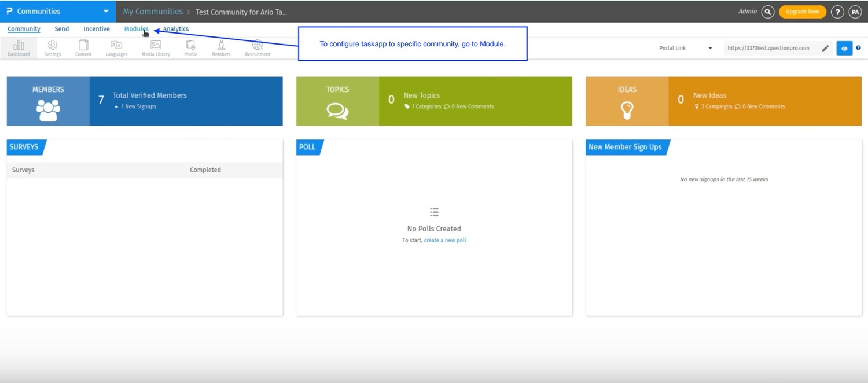Expand the Communities product dropdown
This screenshot has width=868, height=383.
tap(106, 11)
